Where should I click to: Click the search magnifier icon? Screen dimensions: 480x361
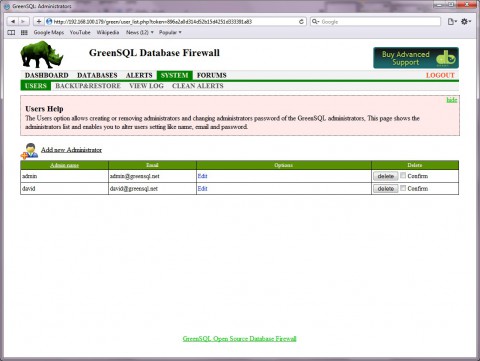tap(315, 22)
